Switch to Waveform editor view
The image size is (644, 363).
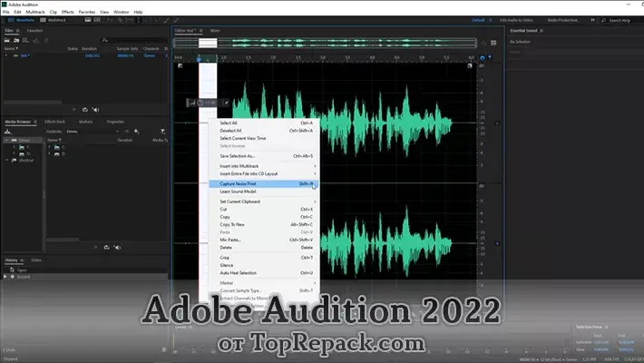click(x=21, y=20)
